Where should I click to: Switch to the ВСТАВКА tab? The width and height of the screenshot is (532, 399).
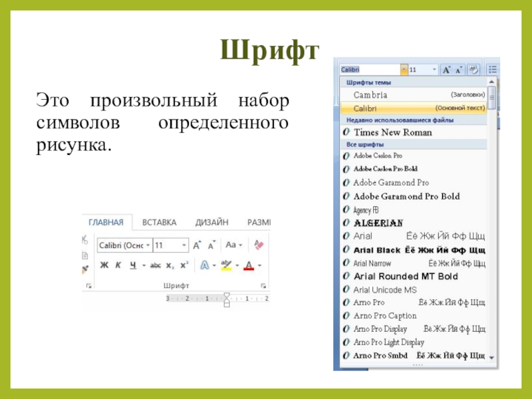[x=159, y=222]
